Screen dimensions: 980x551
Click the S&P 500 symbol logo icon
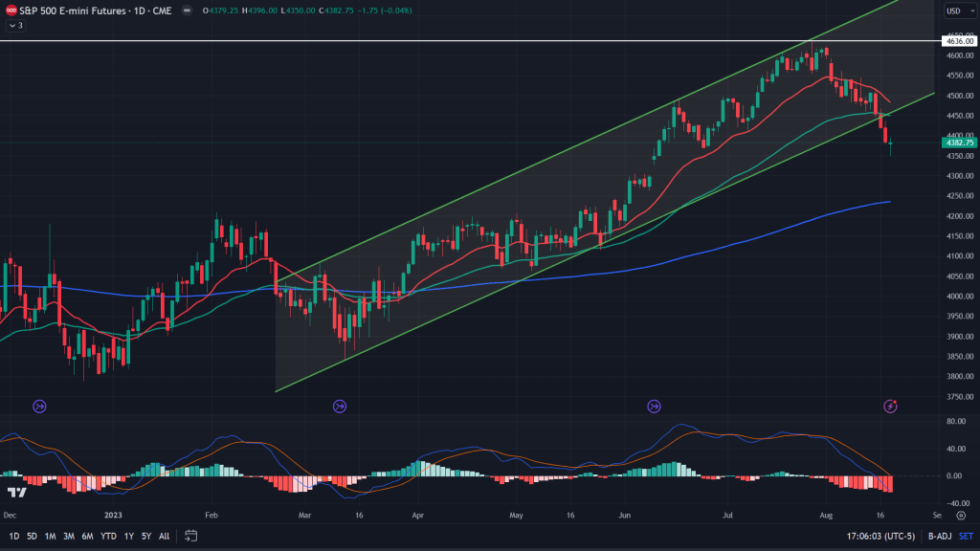click(11, 11)
